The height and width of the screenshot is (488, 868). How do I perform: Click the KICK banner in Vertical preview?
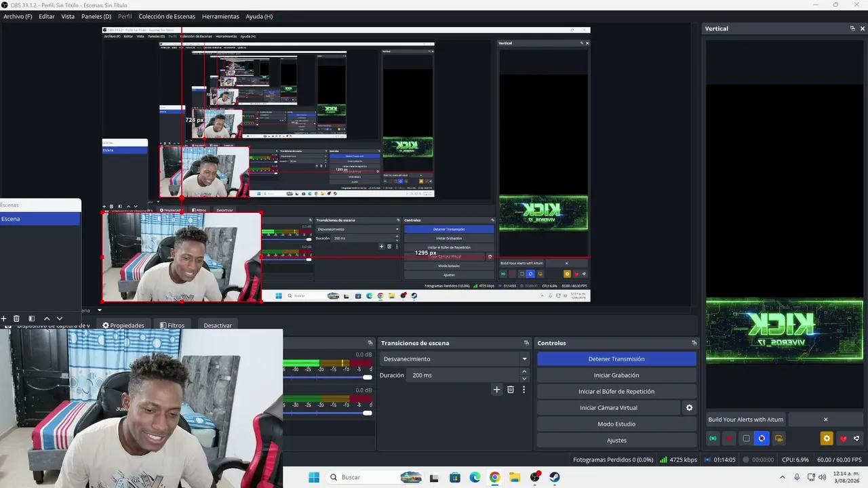tap(785, 331)
